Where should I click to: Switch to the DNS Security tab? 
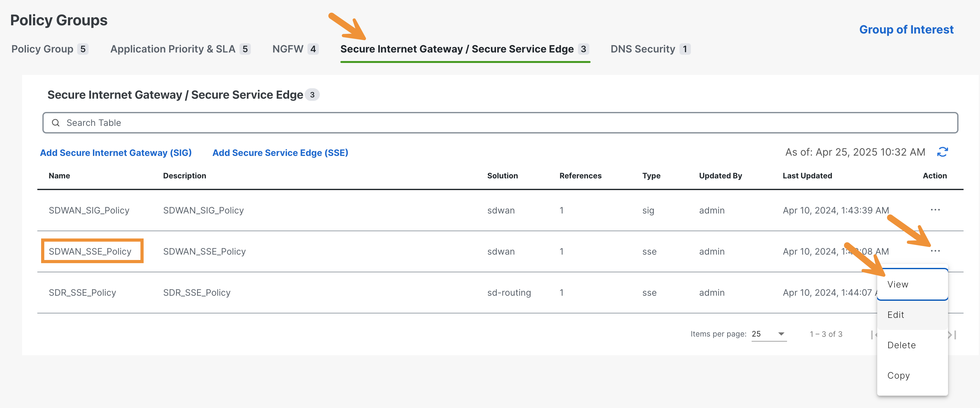650,49
